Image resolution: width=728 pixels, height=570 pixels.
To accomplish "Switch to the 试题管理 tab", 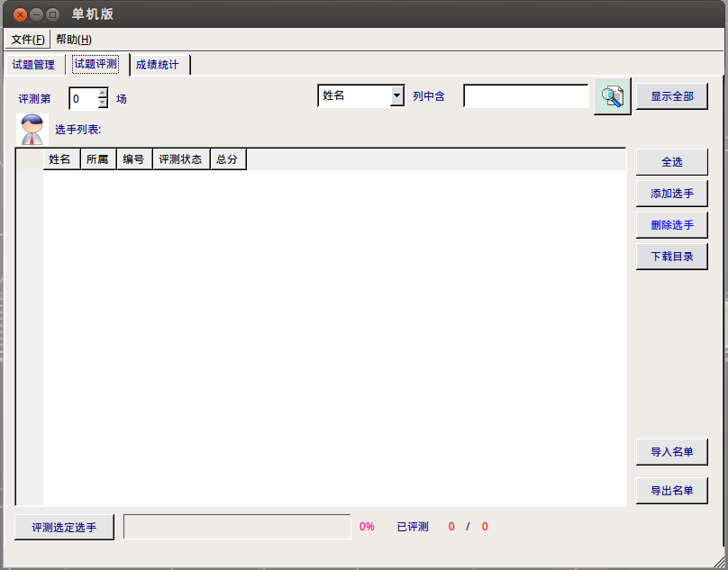I will tap(33, 65).
